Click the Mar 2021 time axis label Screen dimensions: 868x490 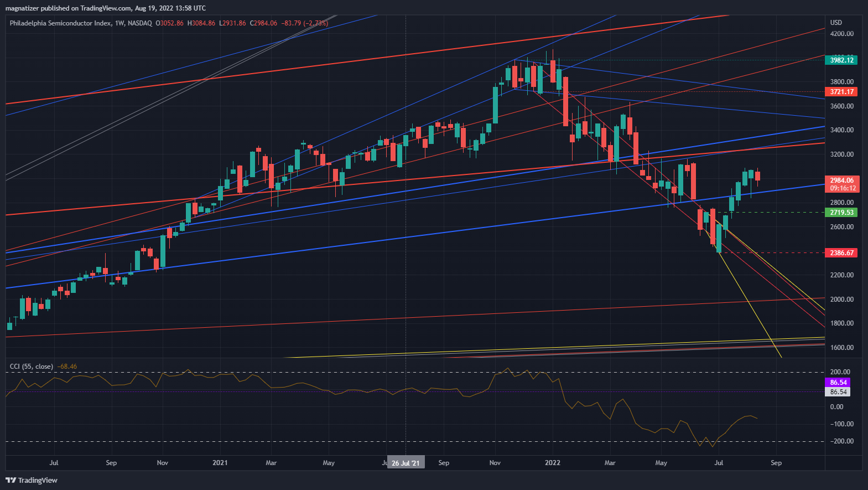[271, 463]
